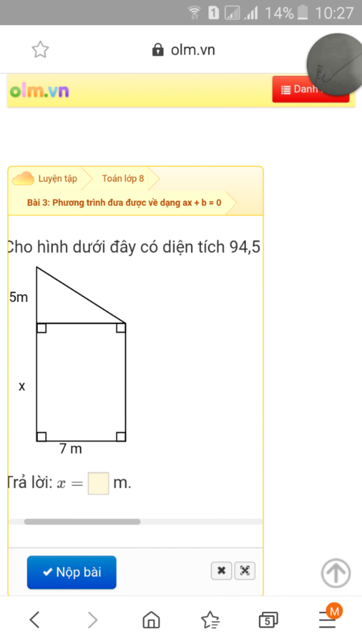Tap the lock icon beside olm.vn
362x644 pixels.
(x=158, y=50)
